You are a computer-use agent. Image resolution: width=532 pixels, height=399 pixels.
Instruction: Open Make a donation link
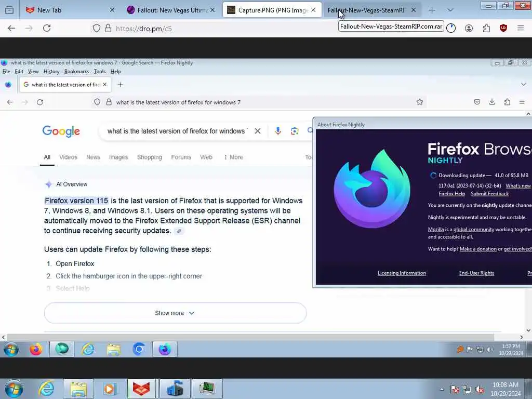pos(478,249)
